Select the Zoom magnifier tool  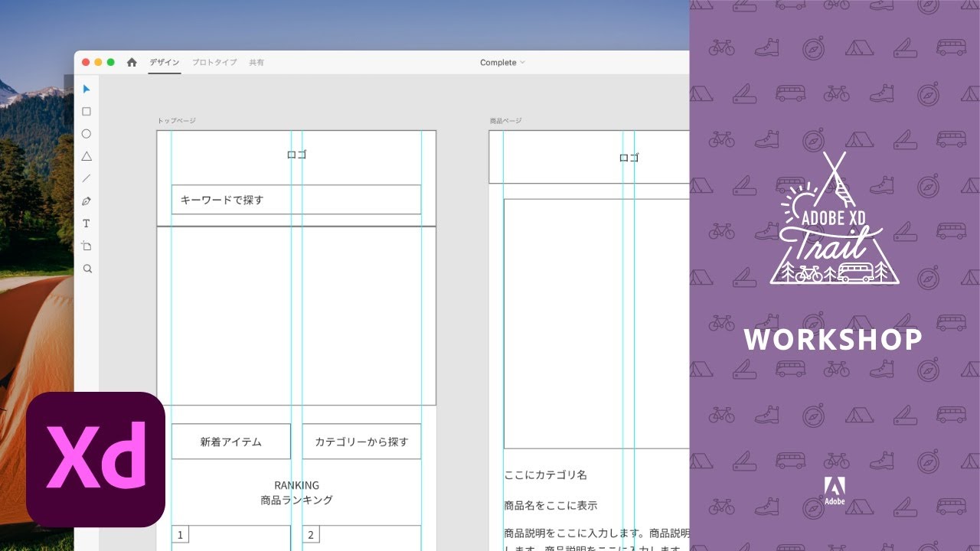click(87, 269)
